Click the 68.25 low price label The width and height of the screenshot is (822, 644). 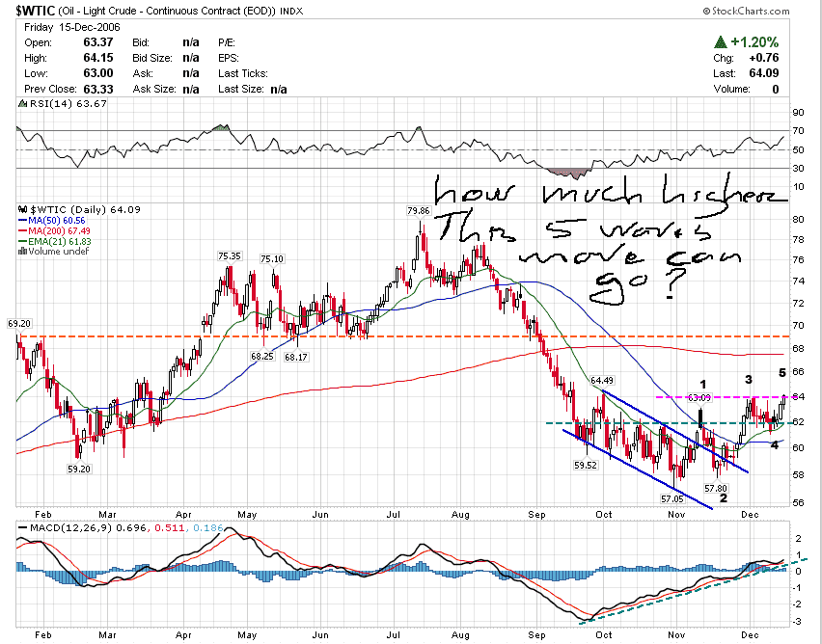[x=261, y=357]
